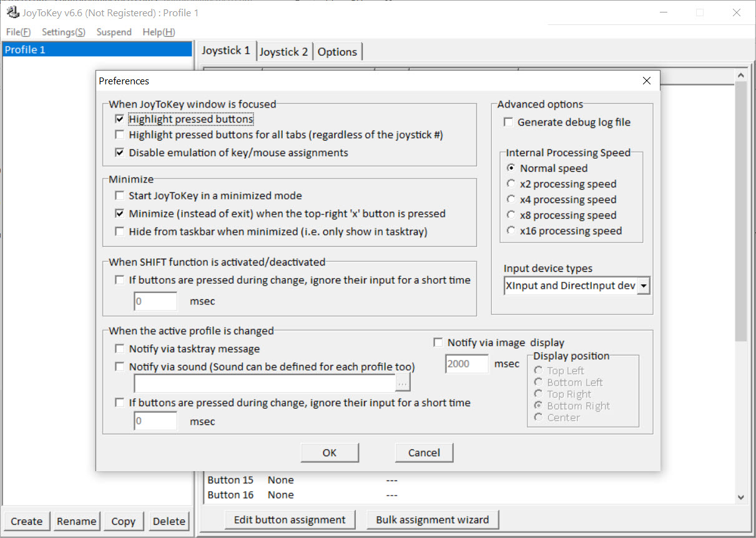Image resolution: width=756 pixels, height=538 pixels.
Task: Uncheck 'Highlight pressed buttons'
Action: click(x=119, y=119)
